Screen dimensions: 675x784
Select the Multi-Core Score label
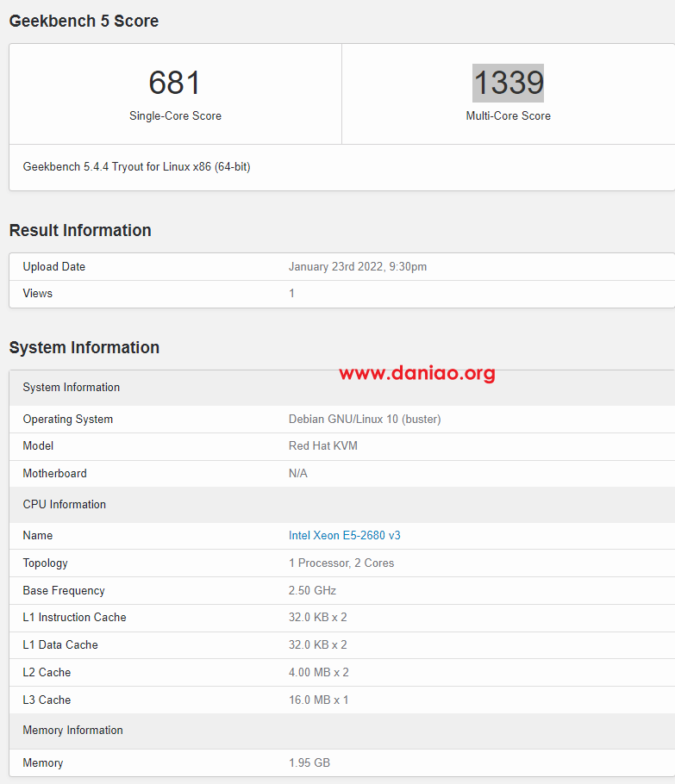509,116
